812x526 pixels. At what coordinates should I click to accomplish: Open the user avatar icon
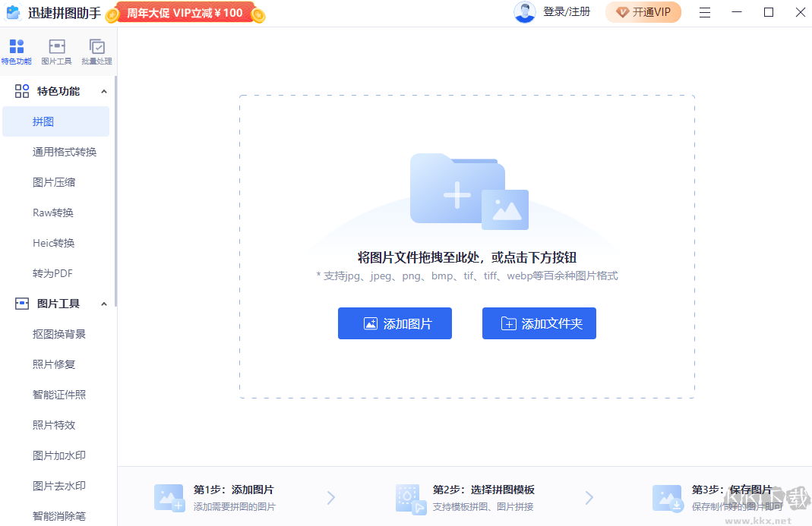pos(525,12)
